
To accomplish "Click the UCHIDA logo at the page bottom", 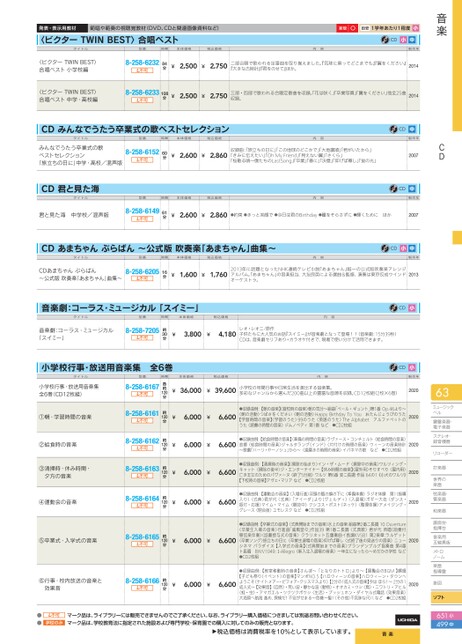I will point(407,620).
